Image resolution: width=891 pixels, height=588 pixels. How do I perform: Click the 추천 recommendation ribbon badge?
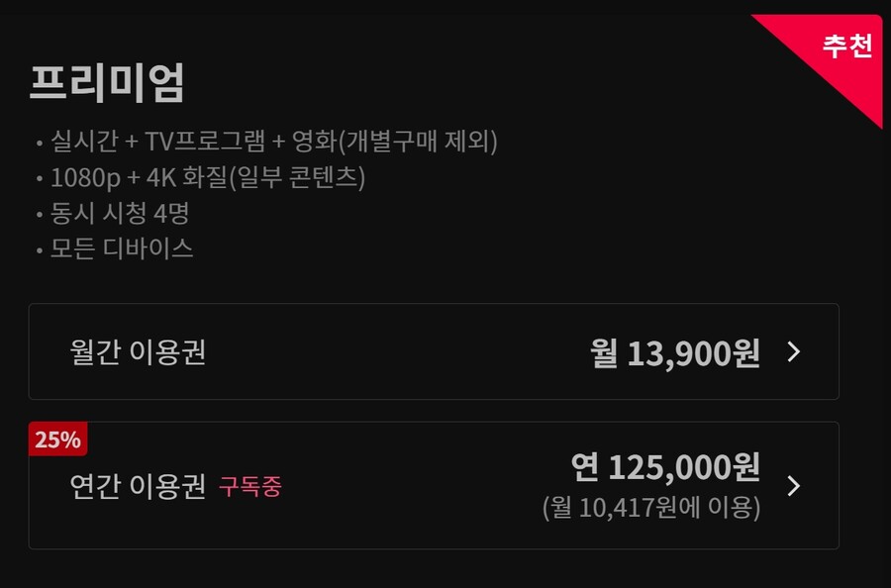[x=844, y=46]
